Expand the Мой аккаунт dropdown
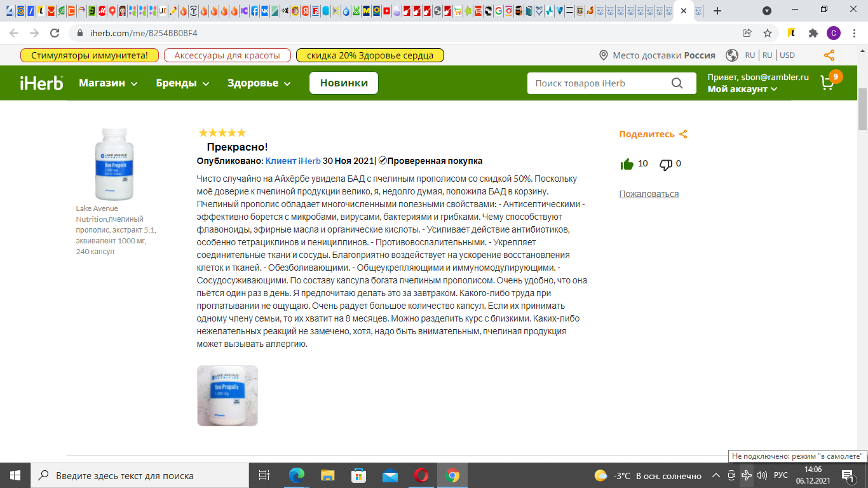The image size is (868, 488). pos(742,89)
